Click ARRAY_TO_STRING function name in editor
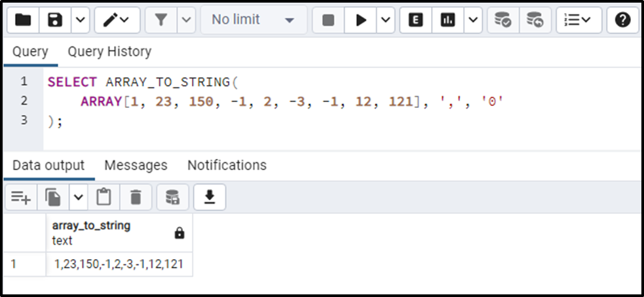 (168, 82)
